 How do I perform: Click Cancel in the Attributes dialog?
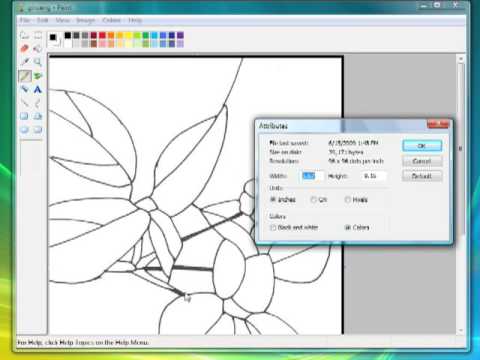click(x=422, y=161)
